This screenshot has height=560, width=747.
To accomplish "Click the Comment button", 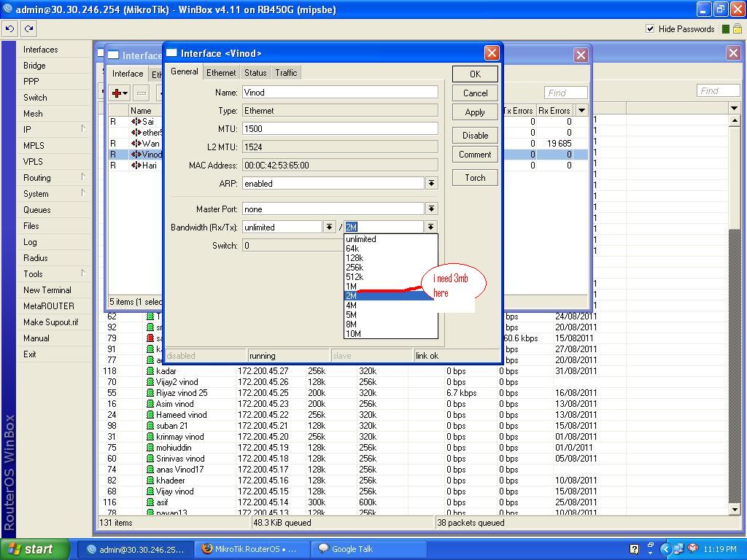I will pyautogui.click(x=475, y=155).
